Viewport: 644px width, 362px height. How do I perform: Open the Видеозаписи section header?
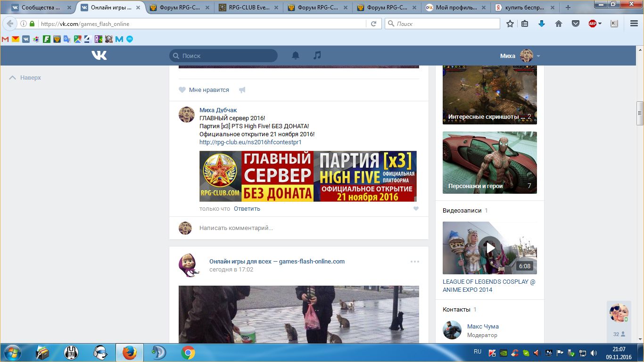tap(462, 211)
